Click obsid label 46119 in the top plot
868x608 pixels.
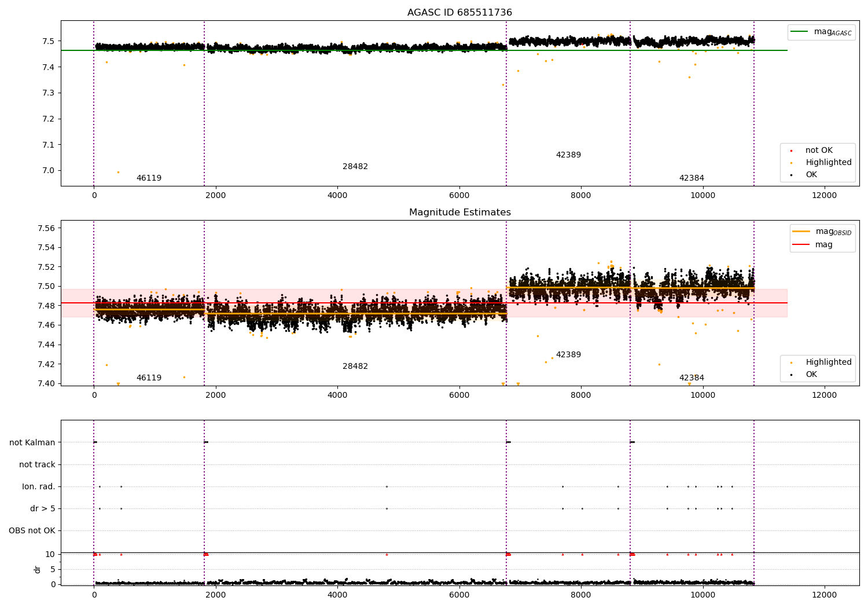point(149,178)
